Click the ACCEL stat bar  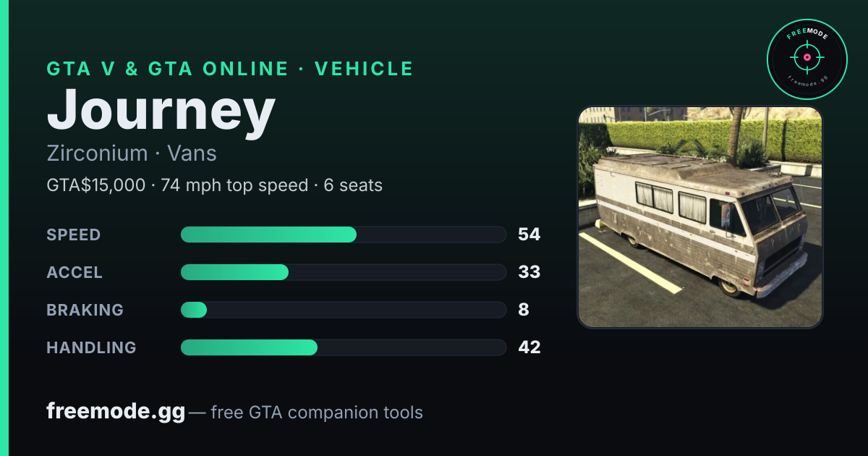click(343, 272)
